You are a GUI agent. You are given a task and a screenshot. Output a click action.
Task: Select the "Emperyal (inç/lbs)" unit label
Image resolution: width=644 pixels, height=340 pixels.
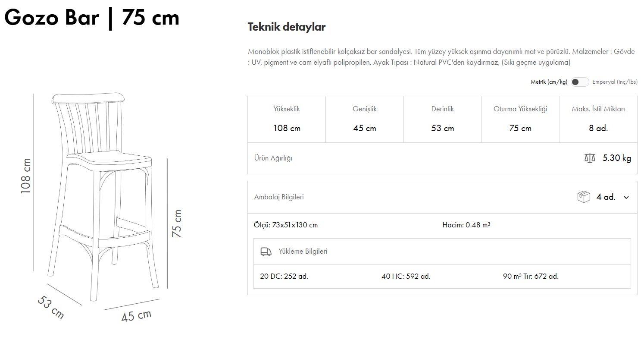(x=615, y=82)
